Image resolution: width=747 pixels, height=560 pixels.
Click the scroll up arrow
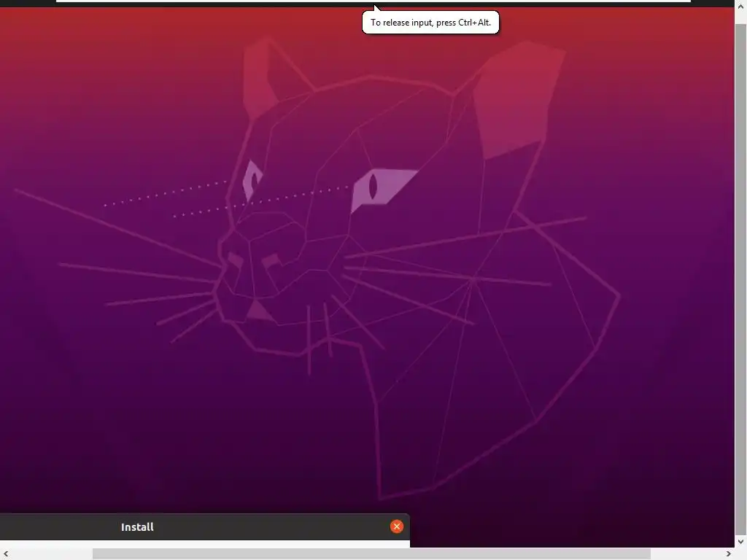coord(741,6)
